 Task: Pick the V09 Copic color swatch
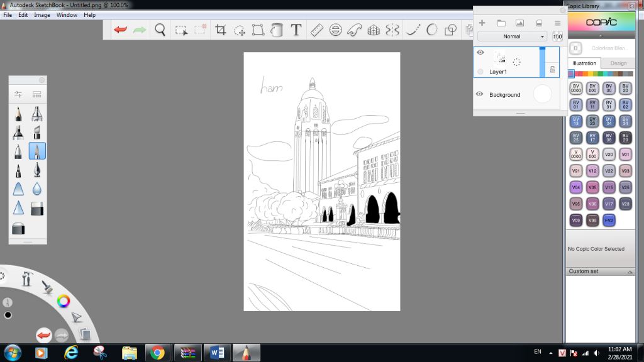pos(576,221)
